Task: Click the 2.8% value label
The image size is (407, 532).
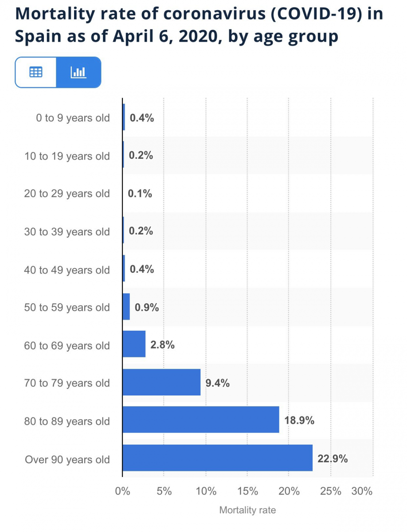Action: pos(162,345)
